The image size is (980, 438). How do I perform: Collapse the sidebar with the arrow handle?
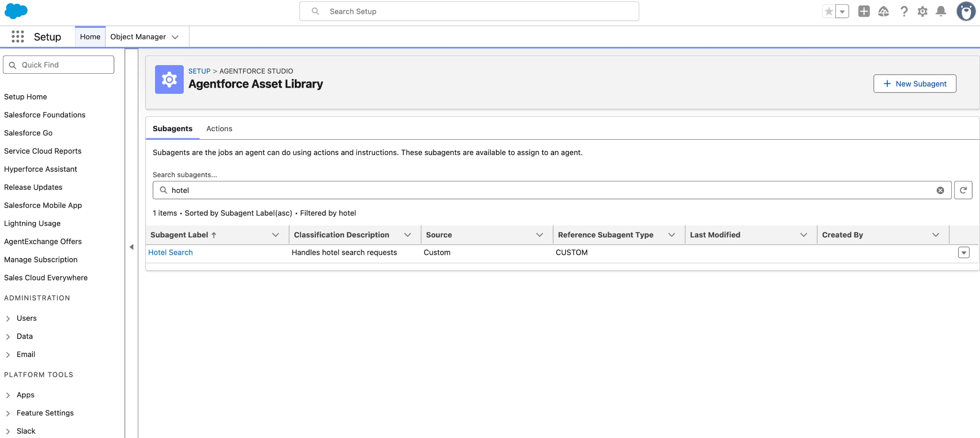click(x=131, y=247)
